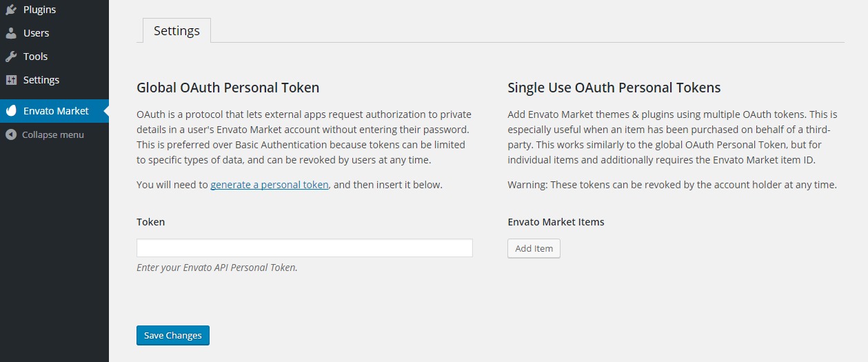
Task: Click the Plugins plug icon in sidebar
Action: 11,10
